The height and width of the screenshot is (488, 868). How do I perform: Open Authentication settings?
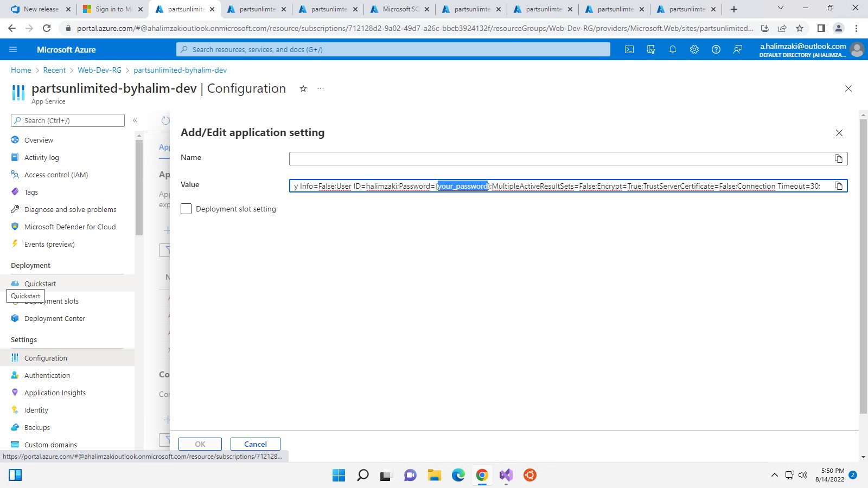pyautogui.click(x=47, y=375)
